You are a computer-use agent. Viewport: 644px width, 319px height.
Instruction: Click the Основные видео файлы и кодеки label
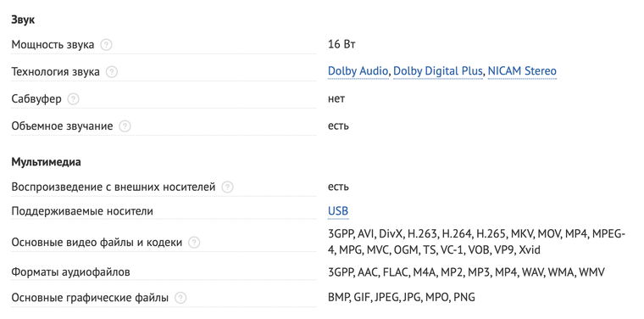(97, 243)
